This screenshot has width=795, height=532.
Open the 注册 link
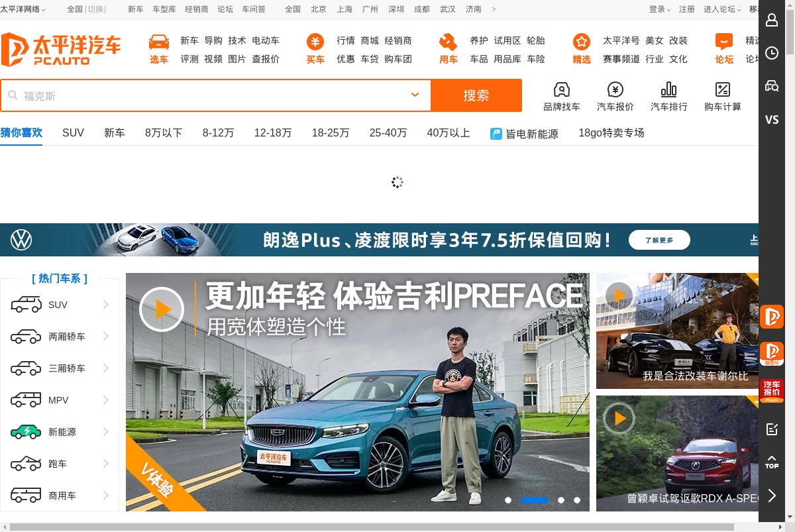point(687,9)
